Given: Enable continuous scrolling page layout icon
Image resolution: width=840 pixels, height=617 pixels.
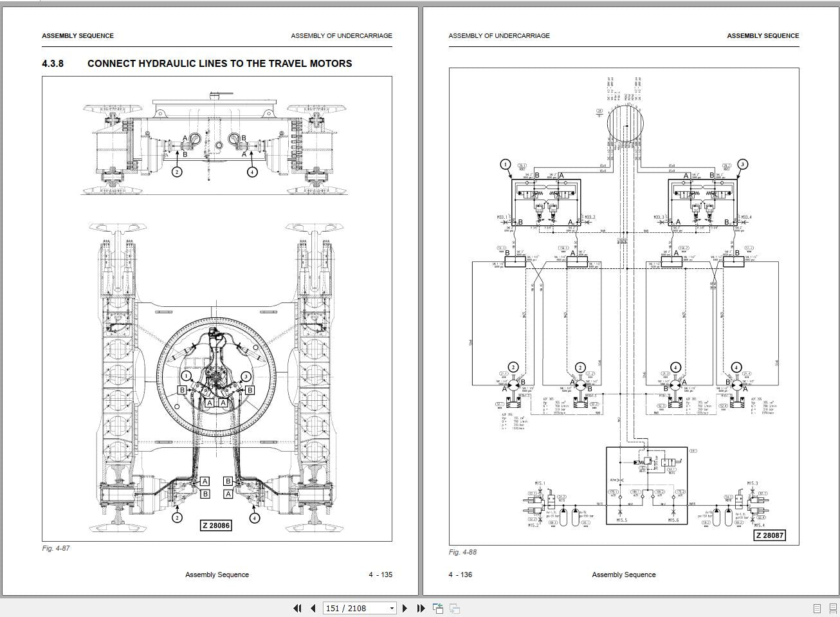Looking at the screenshot, I should (x=832, y=608).
